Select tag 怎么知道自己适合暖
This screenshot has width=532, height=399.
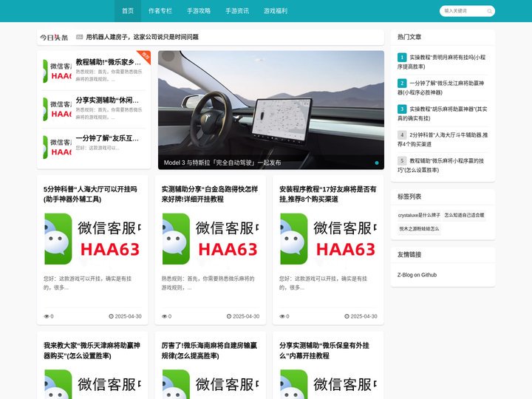pos(464,215)
